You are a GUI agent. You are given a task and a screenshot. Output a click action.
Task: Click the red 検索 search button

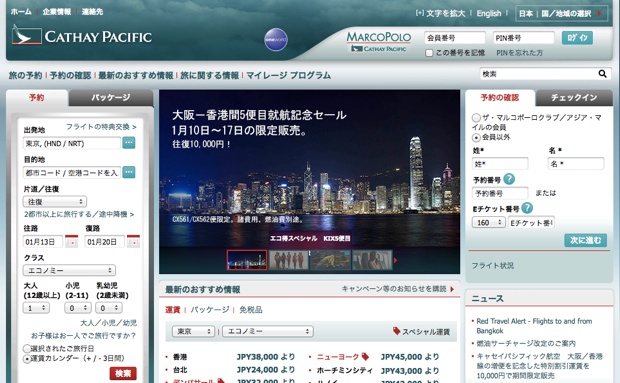point(123,373)
